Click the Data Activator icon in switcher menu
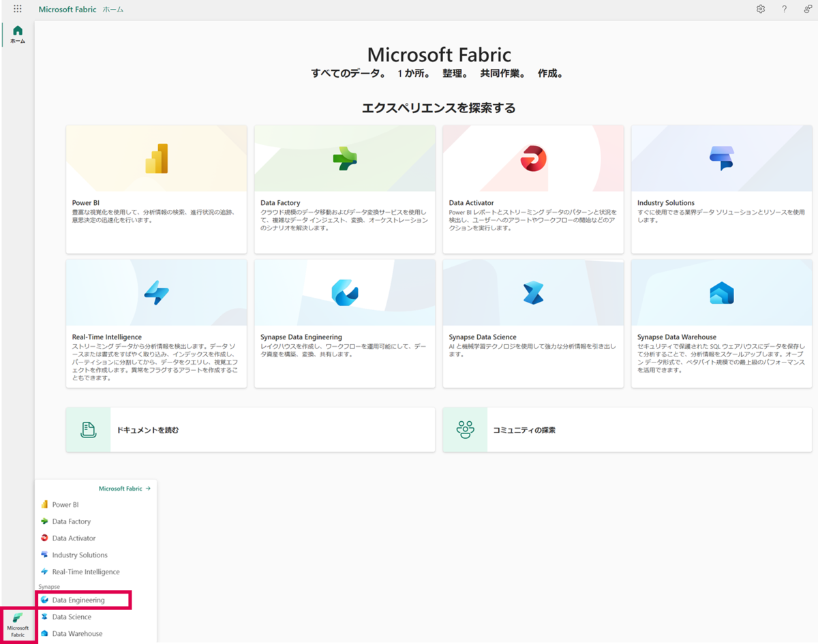818x644 pixels. 44,538
